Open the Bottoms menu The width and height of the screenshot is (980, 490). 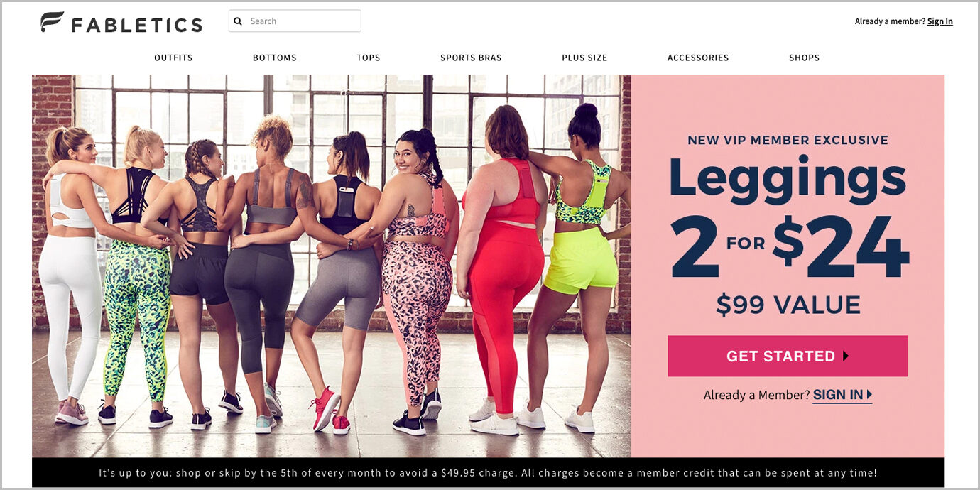pyautogui.click(x=275, y=58)
